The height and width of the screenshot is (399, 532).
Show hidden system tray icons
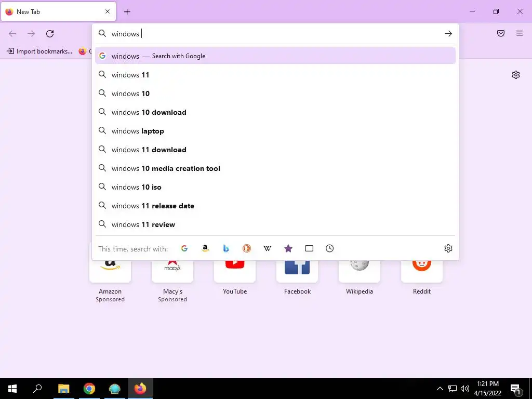click(440, 389)
